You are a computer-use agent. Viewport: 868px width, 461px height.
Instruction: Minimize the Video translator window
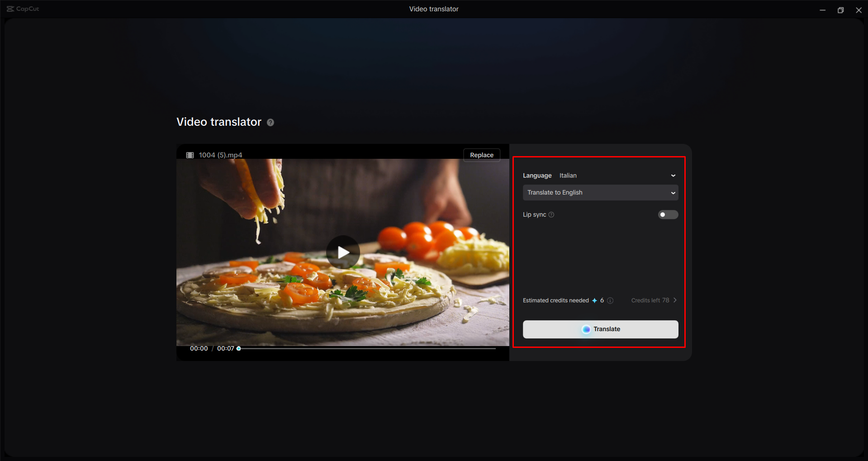click(822, 10)
